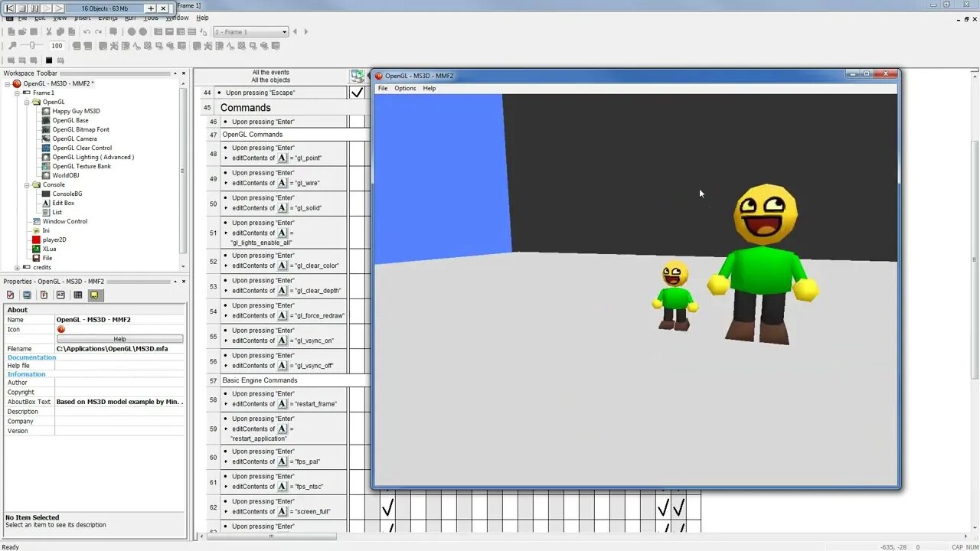
Task: Select ConsoleBG object in tree
Action: [x=67, y=194]
